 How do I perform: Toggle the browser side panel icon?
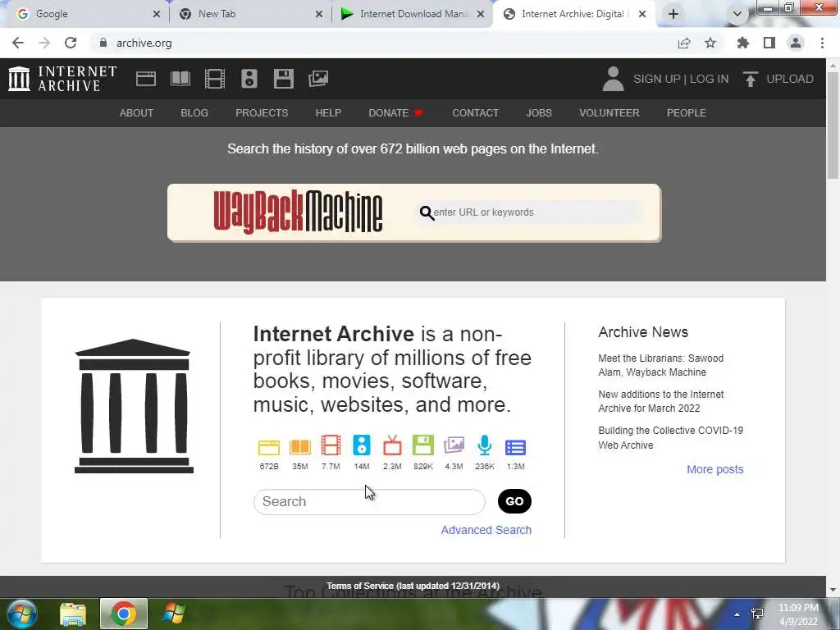pos(769,43)
